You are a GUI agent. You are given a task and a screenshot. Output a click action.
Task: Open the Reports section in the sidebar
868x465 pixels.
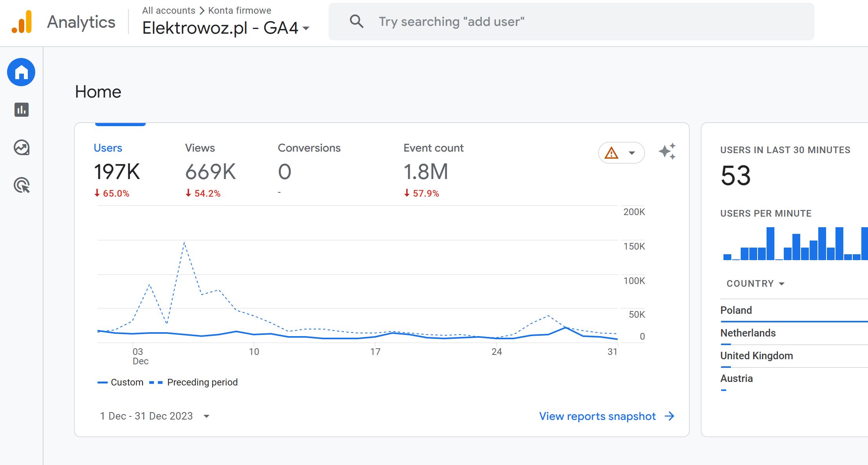[22, 110]
